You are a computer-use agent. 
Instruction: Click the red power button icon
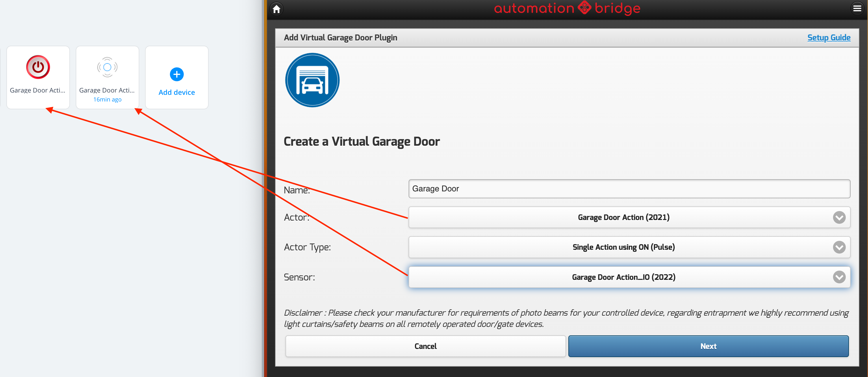[x=38, y=67]
